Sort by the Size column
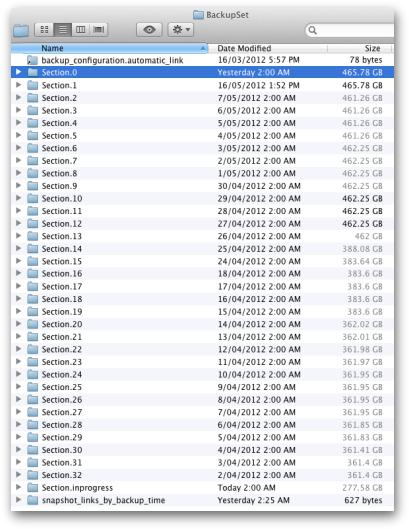Viewport: 409px width, 529px height. coord(359,48)
